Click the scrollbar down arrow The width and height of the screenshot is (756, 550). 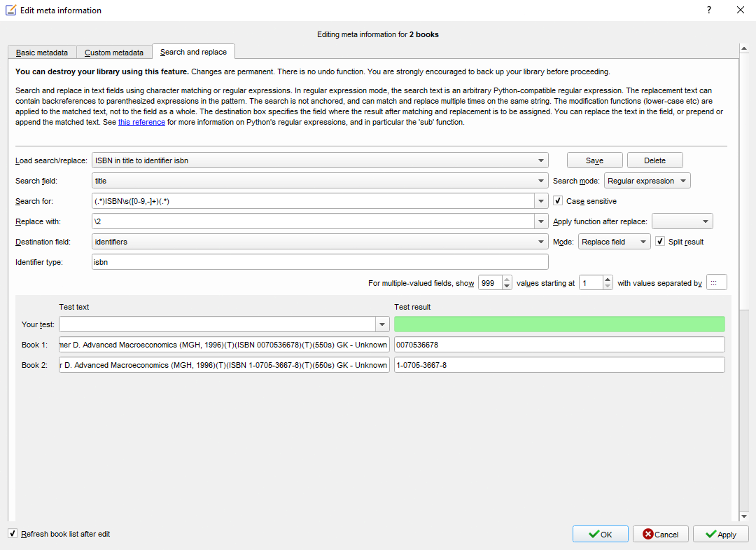pos(744,516)
